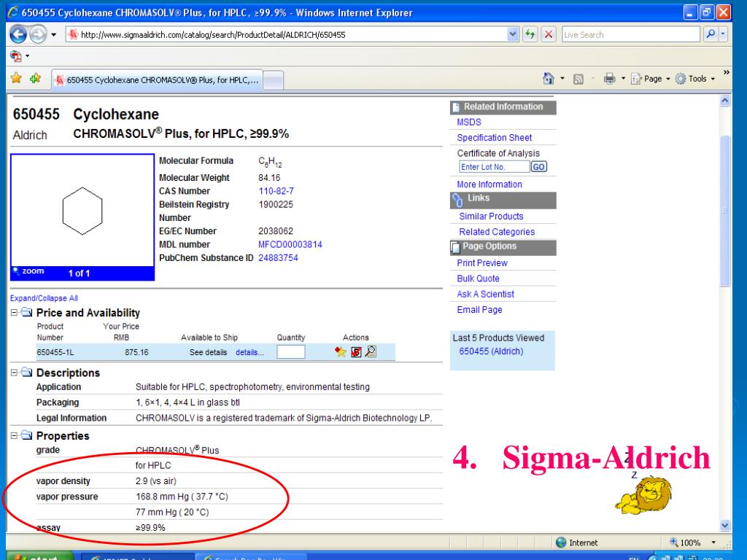Click the Price and Availability folder icon
The image size is (747, 560).
pos(27,312)
